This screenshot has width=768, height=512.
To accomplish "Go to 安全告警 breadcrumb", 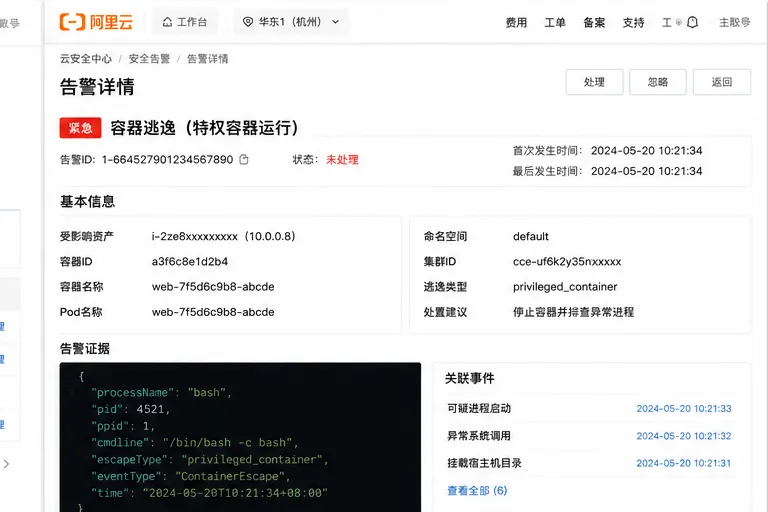I will coord(149,59).
